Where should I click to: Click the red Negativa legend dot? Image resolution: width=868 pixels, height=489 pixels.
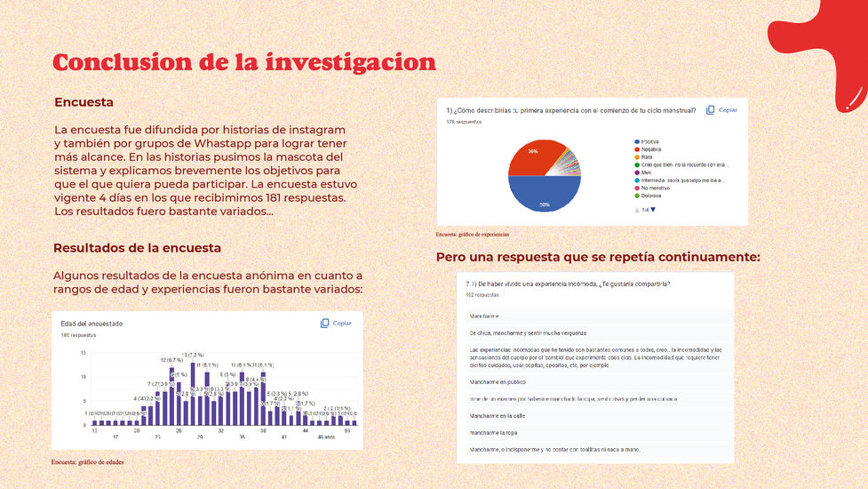[x=637, y=149]
